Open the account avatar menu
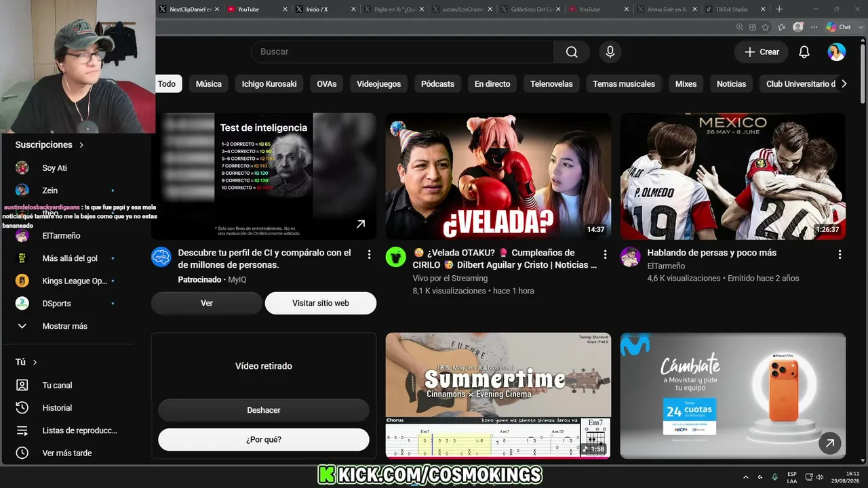 pyautogui.click(x=837, y=52)
